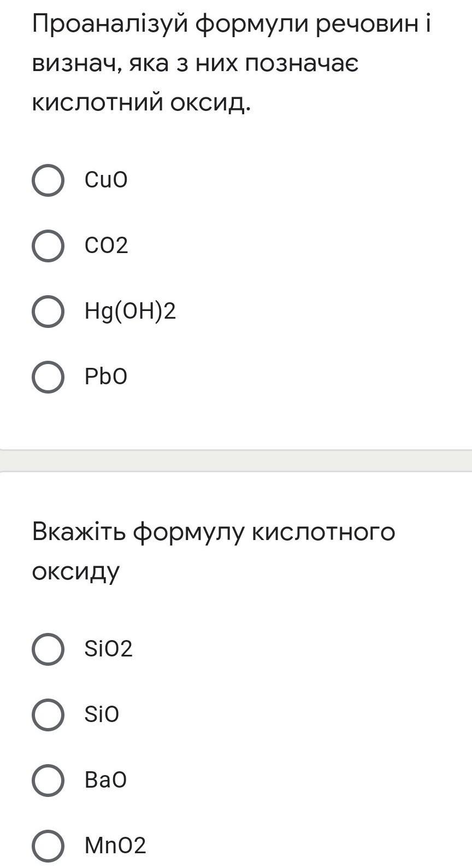
Task: Select the SiO2 radio button
Action: pos(48,649)
